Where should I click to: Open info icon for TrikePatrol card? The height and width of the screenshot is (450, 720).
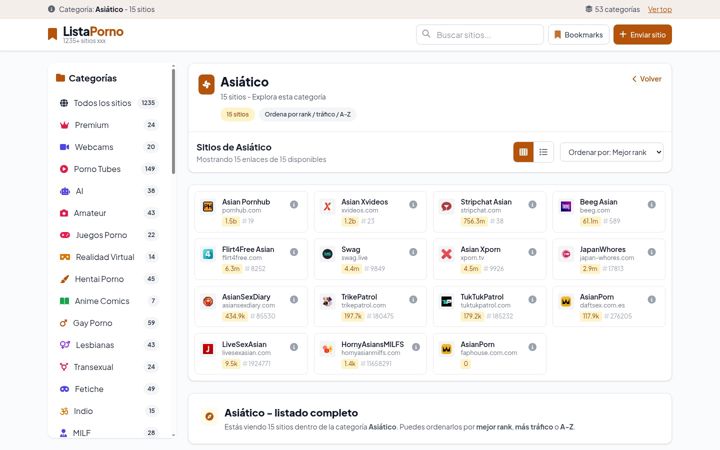(x=413, y=299)
